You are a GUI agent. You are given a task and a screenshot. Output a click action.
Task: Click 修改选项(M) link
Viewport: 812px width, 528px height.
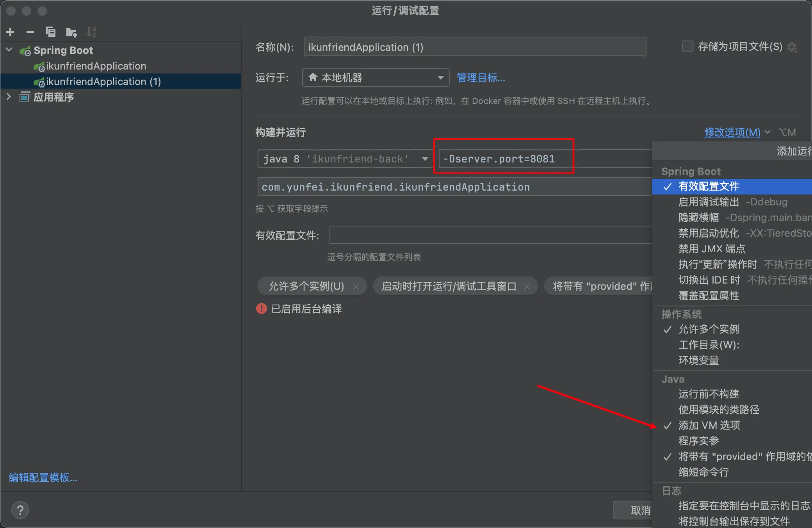point(732,132)
